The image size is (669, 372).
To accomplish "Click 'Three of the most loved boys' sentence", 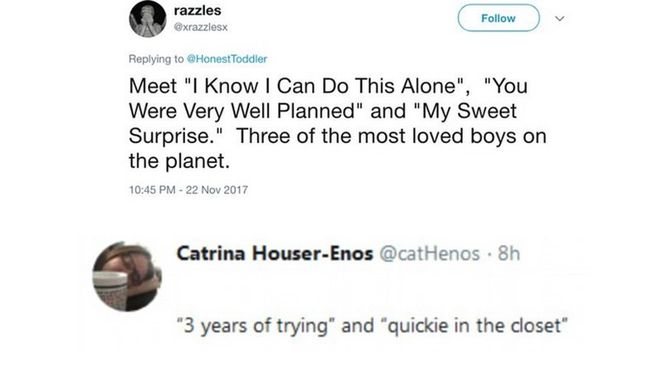I will click(x=373, y=136).
